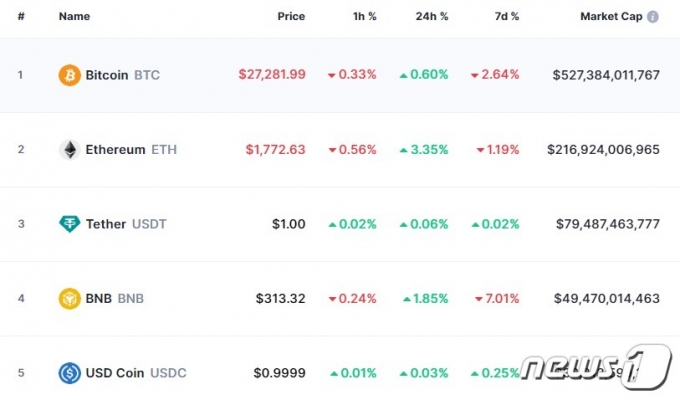Click Bitcoin price $27,281.99

click(272, 75)
